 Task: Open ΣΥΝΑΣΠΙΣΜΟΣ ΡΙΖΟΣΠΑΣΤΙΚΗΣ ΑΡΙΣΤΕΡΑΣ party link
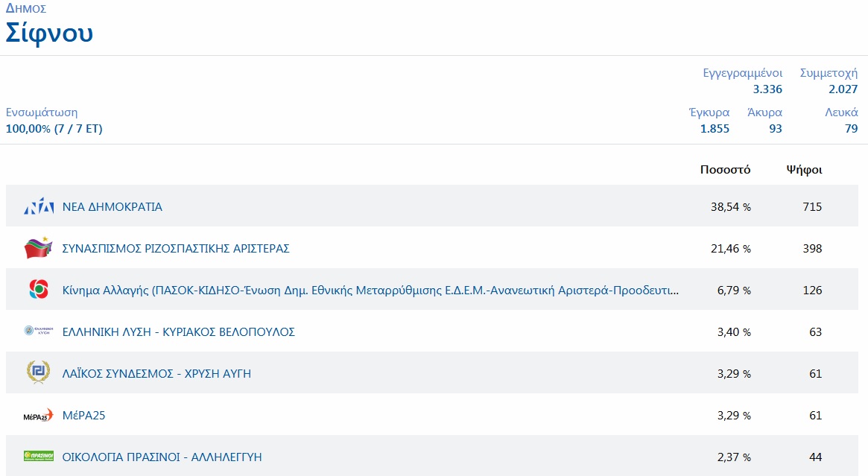coord(176,249)
